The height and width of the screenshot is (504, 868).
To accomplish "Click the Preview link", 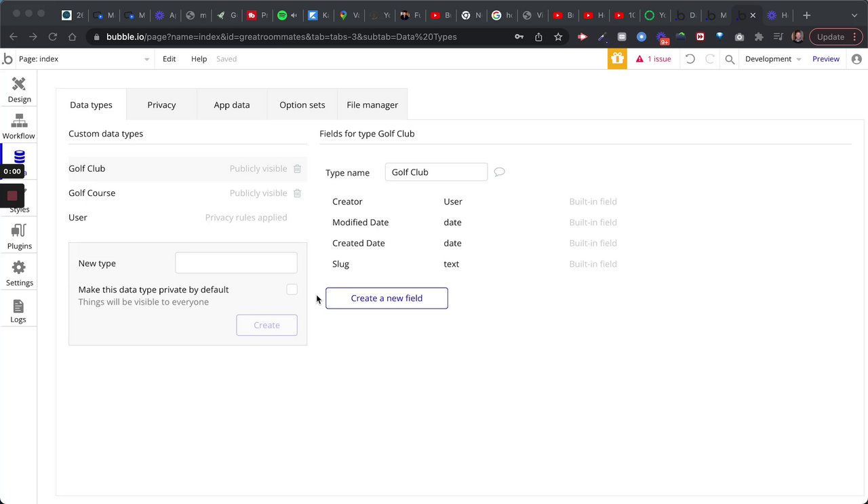I will 826,59.
